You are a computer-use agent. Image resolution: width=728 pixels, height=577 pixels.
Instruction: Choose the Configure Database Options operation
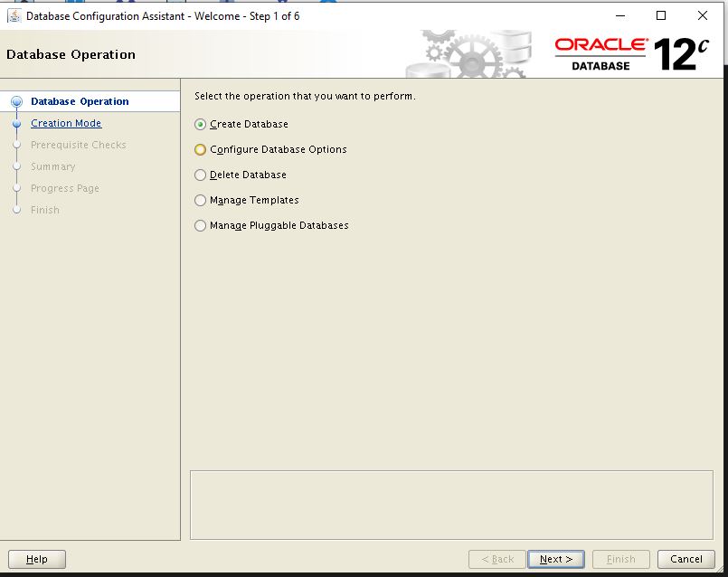pyautogui.click(x=200, y=149)
